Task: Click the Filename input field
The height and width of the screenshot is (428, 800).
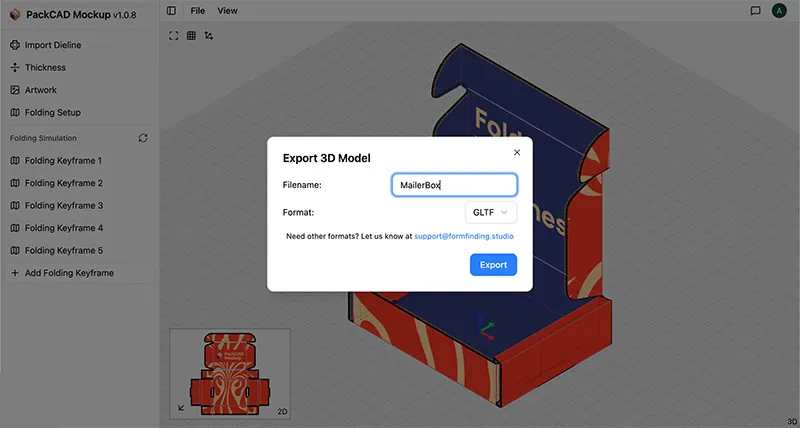Action: 455,185
